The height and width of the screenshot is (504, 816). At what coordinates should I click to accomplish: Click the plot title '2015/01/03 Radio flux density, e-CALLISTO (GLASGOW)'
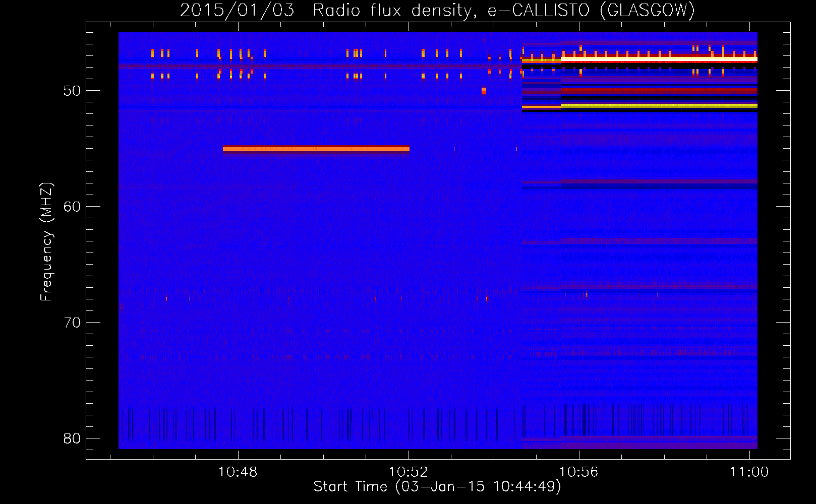(437, 10)
